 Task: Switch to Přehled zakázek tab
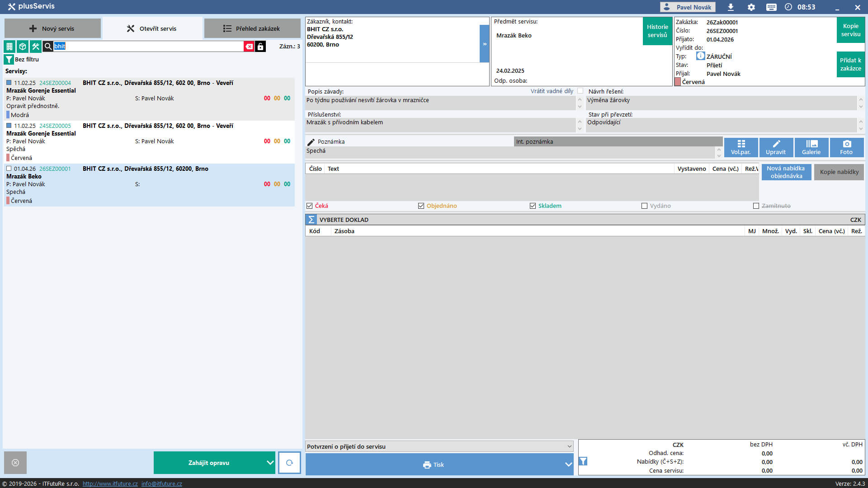tap(252, 28)
